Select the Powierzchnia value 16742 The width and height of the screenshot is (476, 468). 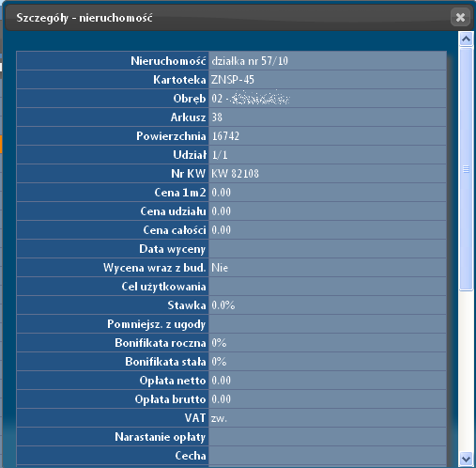[225, 136]
